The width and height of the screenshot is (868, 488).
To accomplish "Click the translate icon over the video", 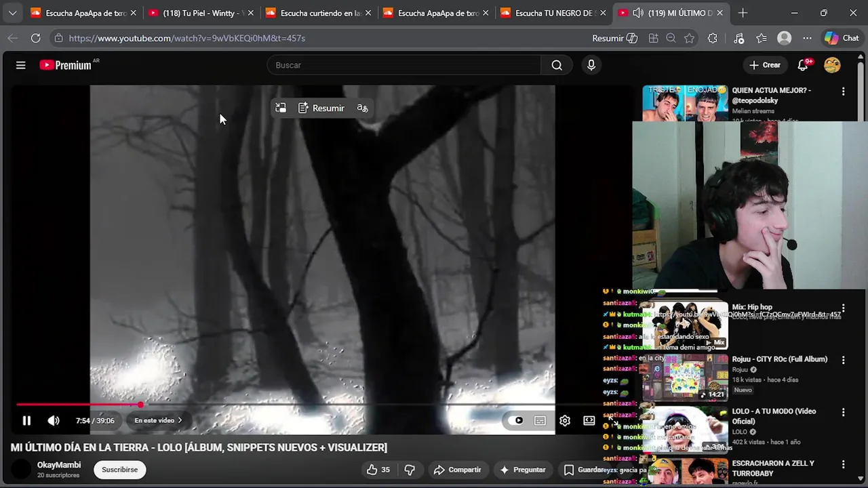I will 362,108.
